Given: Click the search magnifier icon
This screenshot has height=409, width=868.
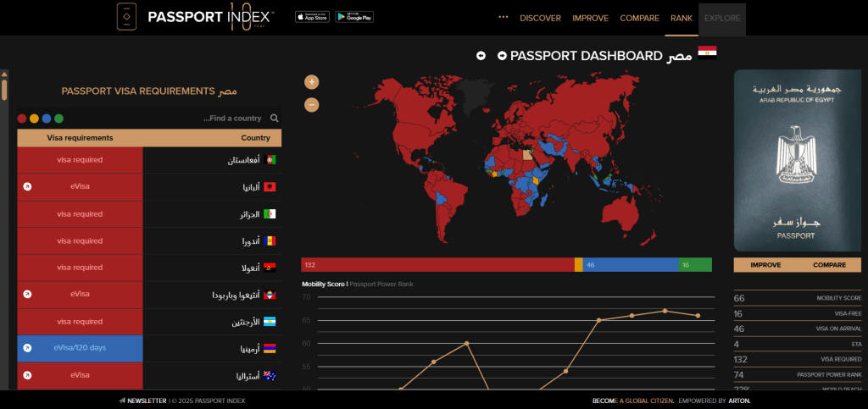Looking at the screenshot, I should (274, 119).
